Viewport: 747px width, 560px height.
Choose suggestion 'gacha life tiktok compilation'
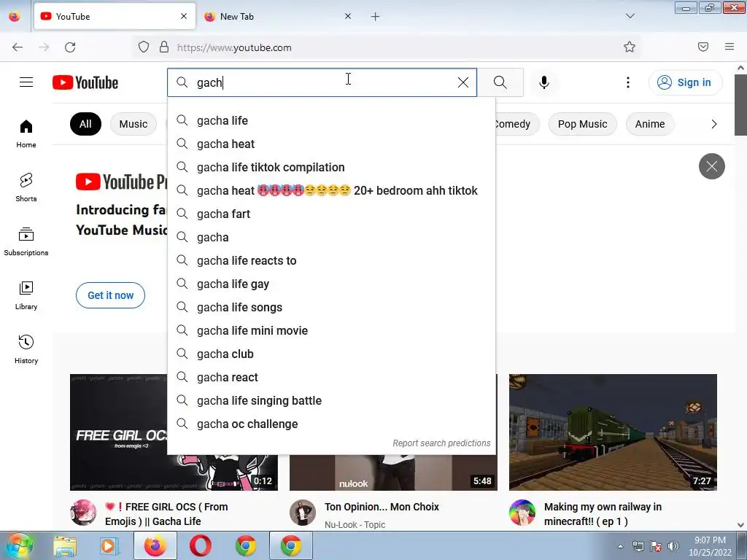(332, 167)
